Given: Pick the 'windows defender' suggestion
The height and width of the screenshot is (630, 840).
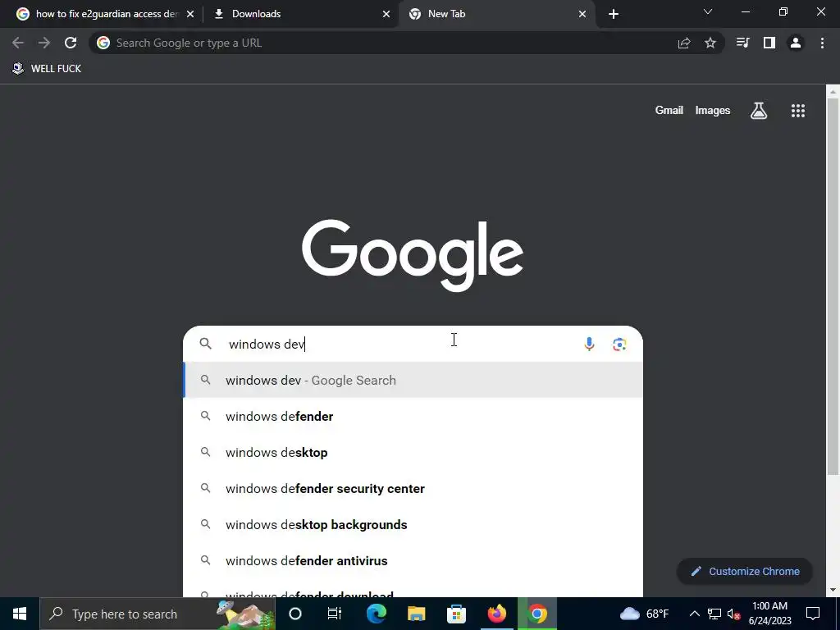Looking at the screenshot, I should point(413,416).
